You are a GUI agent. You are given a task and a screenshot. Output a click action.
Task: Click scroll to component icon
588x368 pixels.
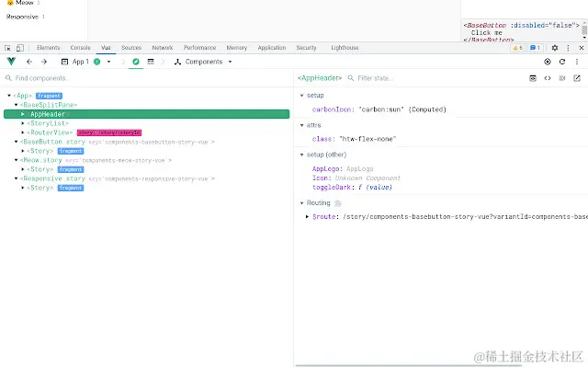(533, 78)
